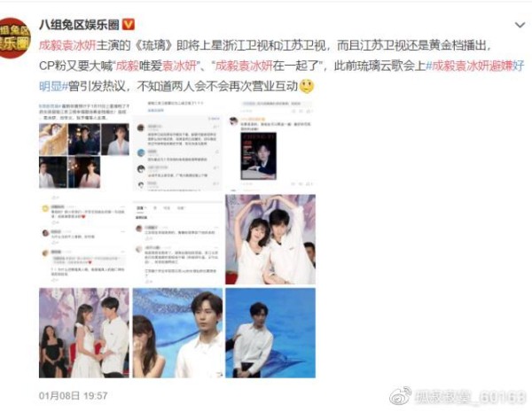The image size is (532, 412).
Task: Open the first thumbnail with drama stills collage
Action: click(x=84, y=144)
